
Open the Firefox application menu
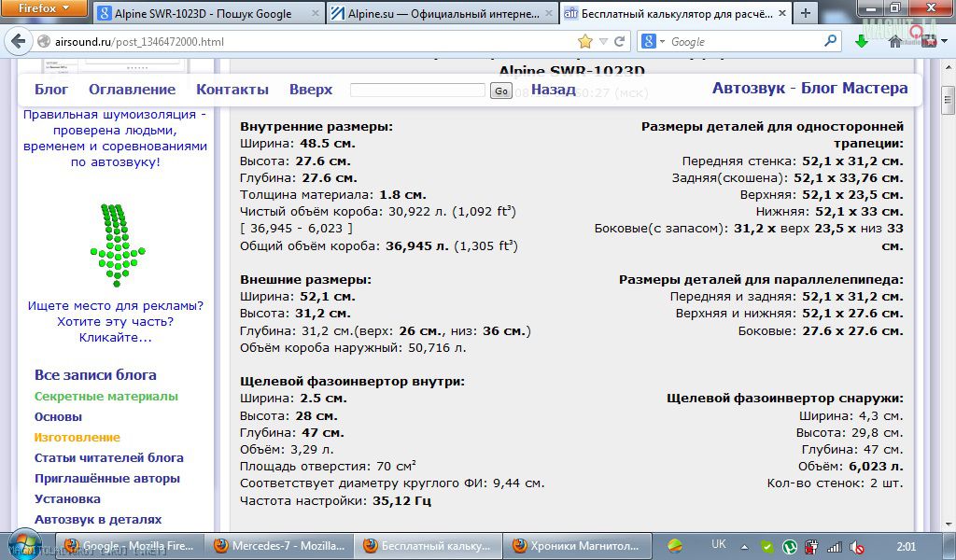(44, 8)
